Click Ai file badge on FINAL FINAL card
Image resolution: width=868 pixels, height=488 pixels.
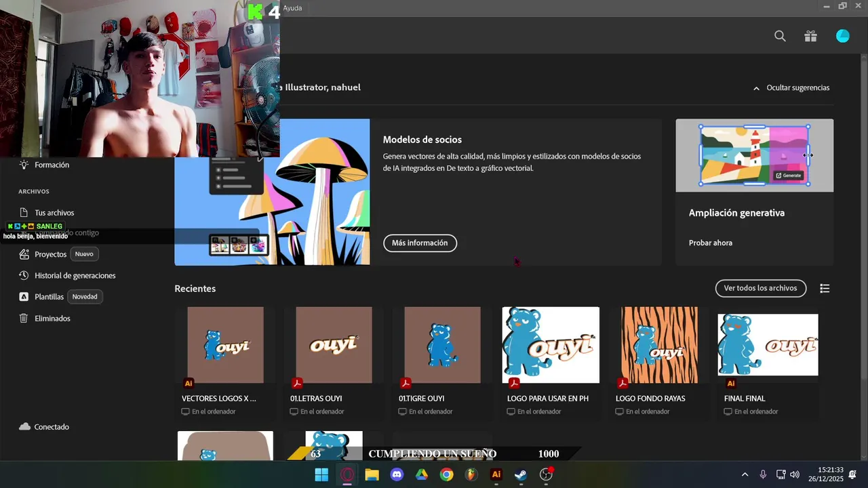(x=731, y=383)
